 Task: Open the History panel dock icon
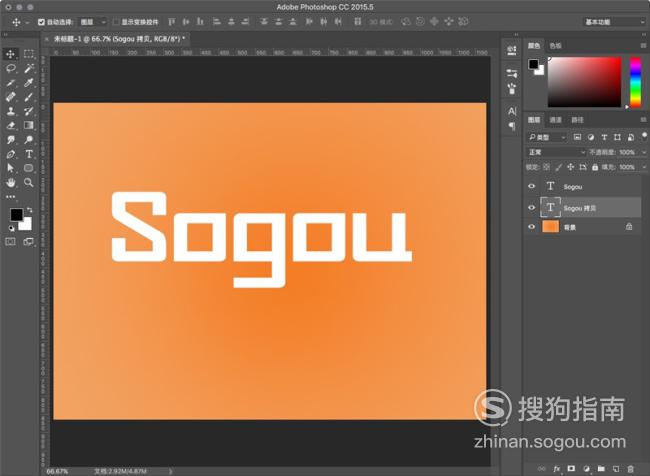pyautogui.click(x=512, y=50)
